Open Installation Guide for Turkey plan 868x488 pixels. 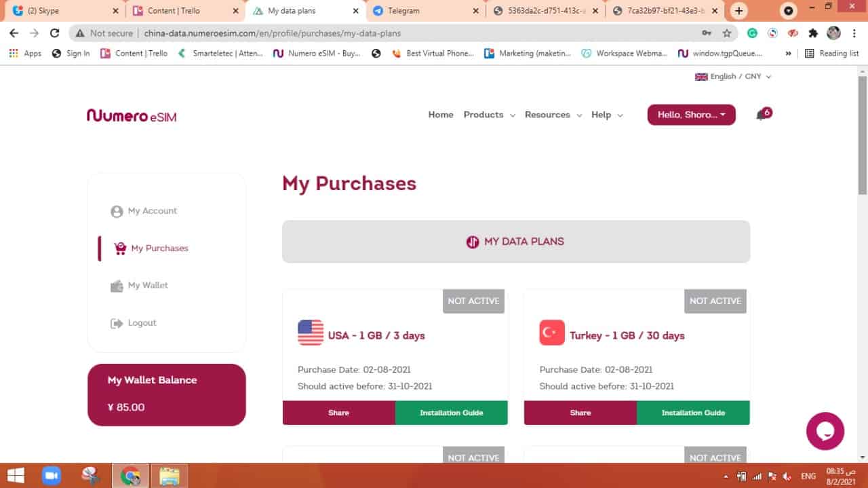coord(693,413)
